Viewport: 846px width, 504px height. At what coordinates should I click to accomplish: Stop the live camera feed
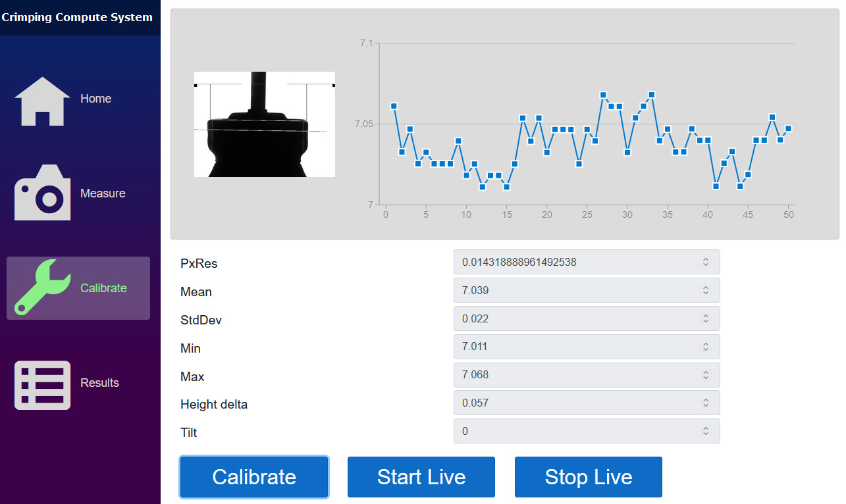click(588, 477)
